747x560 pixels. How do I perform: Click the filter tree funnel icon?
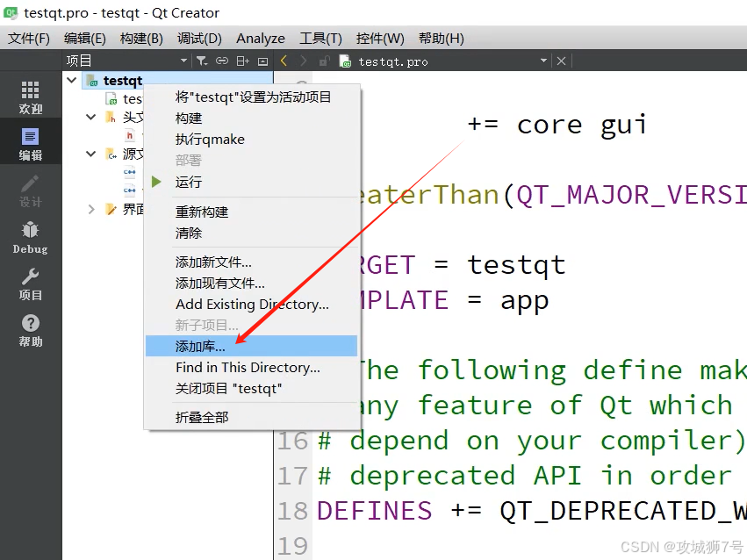pyautogui.click(x=202, y=61)
